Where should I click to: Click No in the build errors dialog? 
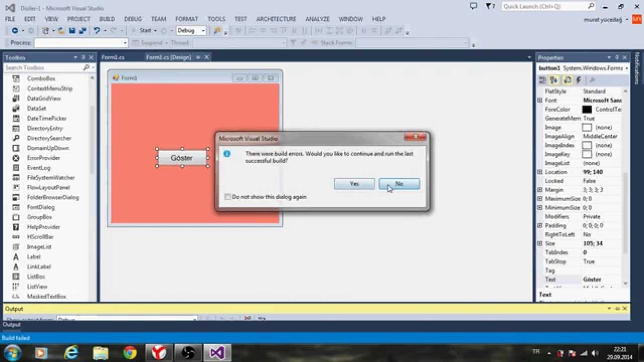(399, 184)
